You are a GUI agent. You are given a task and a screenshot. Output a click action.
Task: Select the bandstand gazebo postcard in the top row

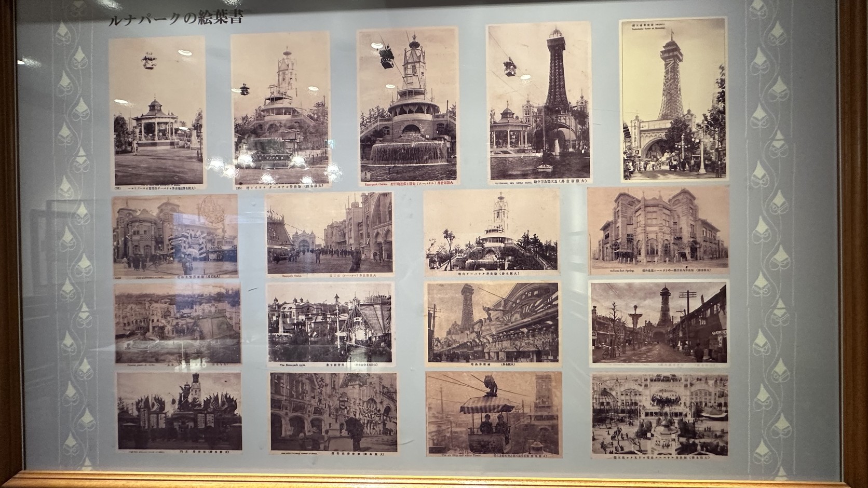pyautogui.click(x=157, y=112)
